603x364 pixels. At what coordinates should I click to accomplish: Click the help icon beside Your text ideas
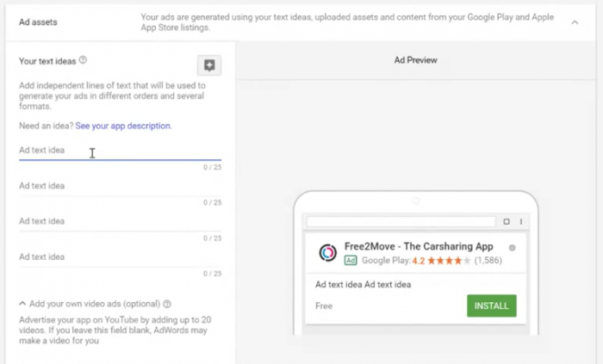[x=84, y=60]
